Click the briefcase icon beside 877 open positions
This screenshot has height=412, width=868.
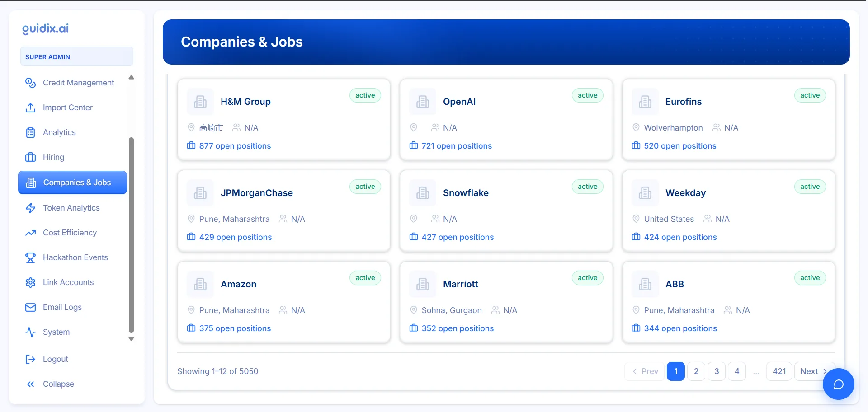point(191,145)
